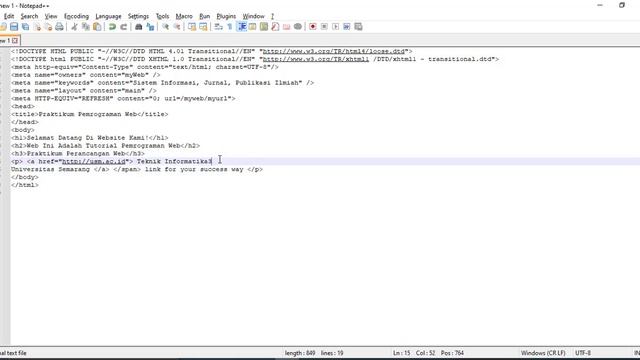Click the w3.org/TR/xhtml1 URL link

pyautogui.click(x=316, y=59)
